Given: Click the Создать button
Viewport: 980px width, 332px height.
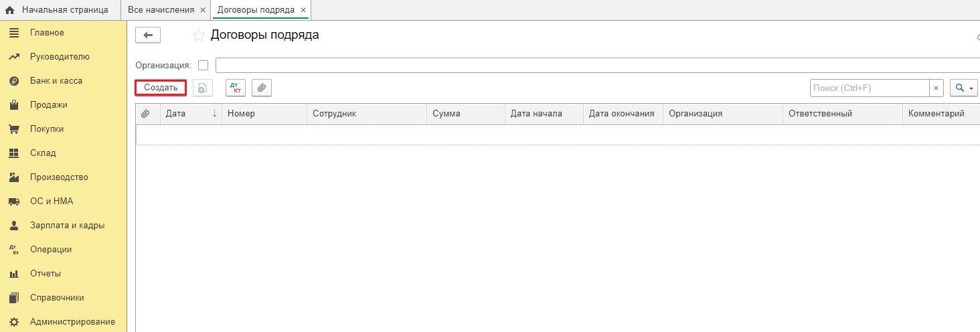Looking at the screenshot, I should click(161, 88).
